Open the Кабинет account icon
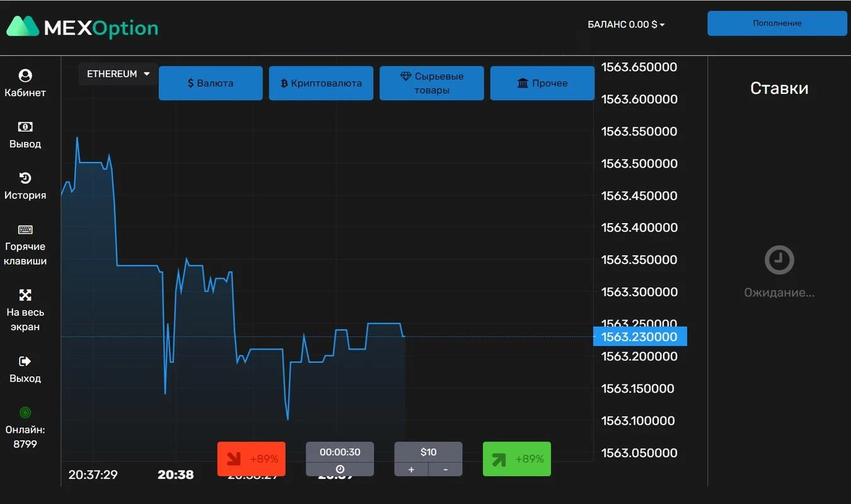Viewport: 851px width, 504px height. tap(25, 76)
